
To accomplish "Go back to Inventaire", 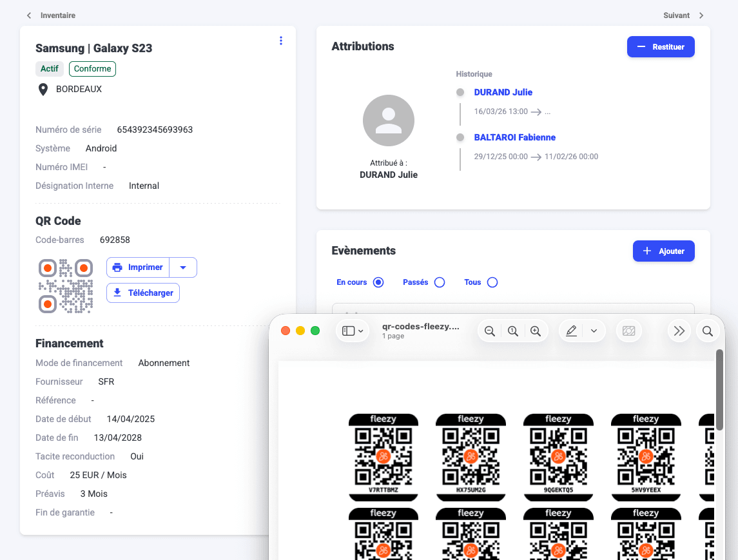I will [x=58, y=15].
